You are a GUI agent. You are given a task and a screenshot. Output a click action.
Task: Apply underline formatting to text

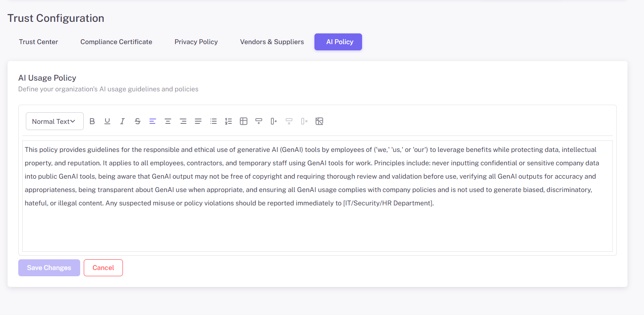tap(107, 121)
